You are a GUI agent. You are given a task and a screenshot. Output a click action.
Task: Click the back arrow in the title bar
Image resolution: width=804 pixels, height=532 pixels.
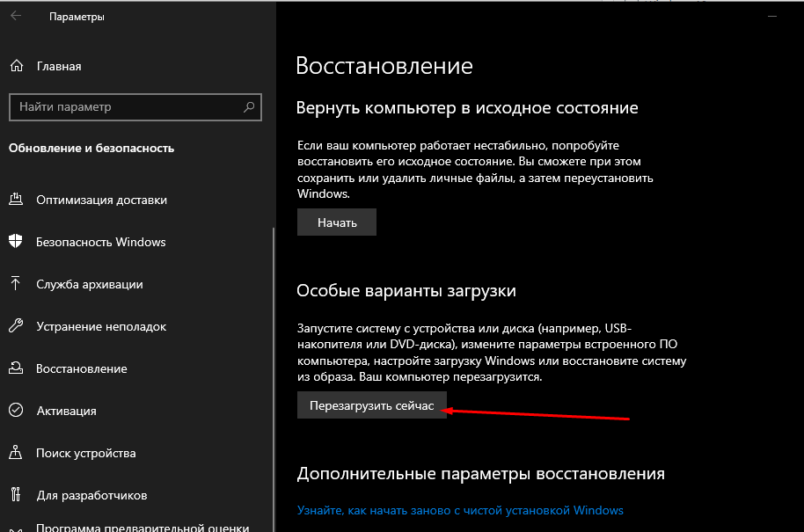click(x=16, y=16)
